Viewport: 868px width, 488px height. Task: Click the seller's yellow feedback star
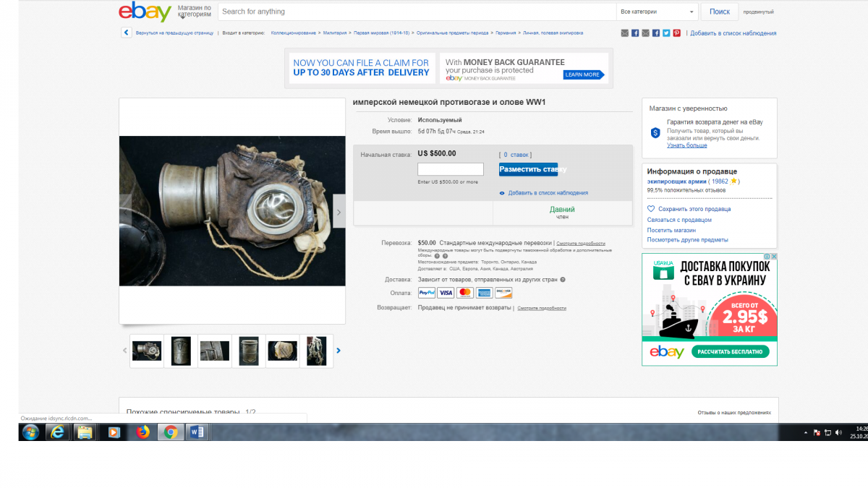point(733,181)
